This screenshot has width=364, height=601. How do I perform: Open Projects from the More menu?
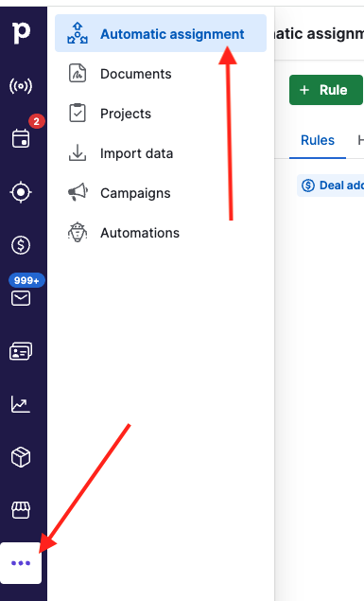tap(161, 114)
